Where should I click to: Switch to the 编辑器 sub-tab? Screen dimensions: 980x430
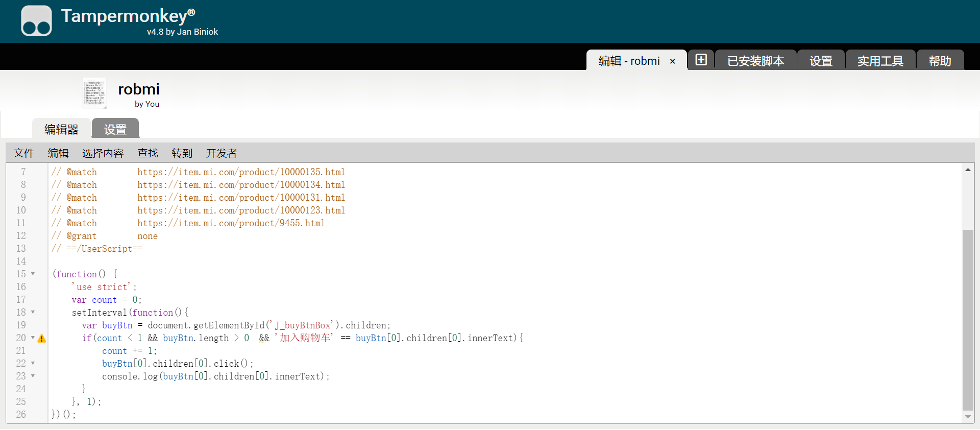61,129
